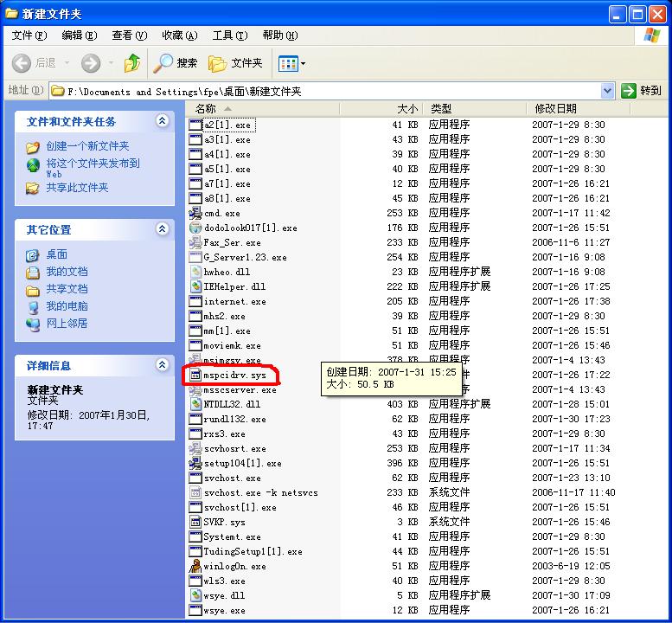Click the file name wsye.exe
672x623 pixels.
pos(225,611)
